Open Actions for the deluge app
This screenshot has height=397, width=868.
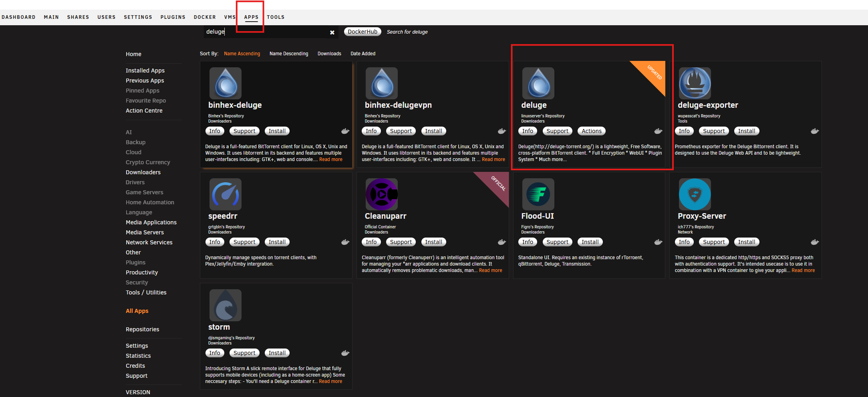tap(592, 131)
